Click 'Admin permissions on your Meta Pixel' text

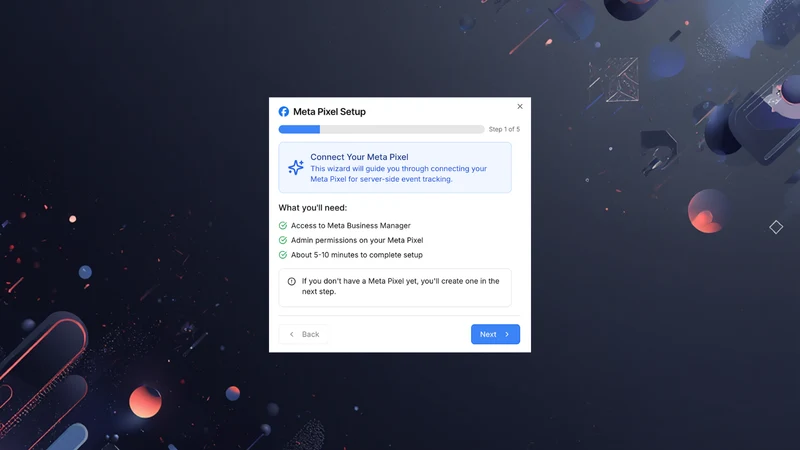[x=357, y=240]
